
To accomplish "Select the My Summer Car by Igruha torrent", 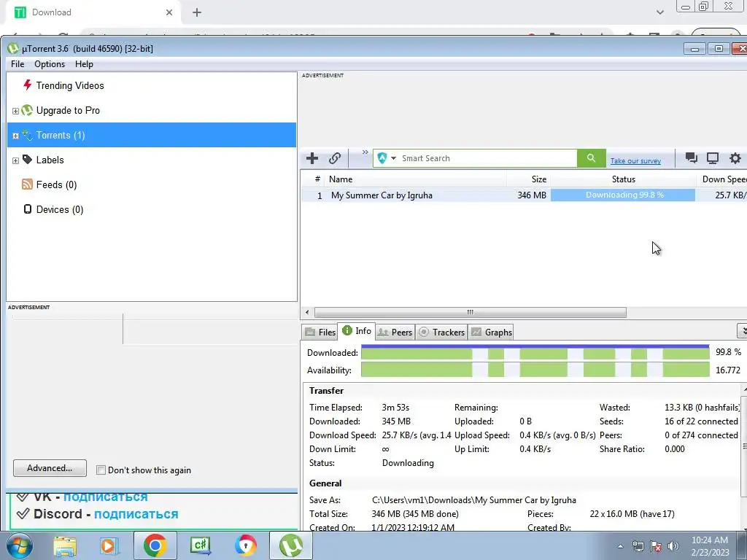I will point(382,195).
